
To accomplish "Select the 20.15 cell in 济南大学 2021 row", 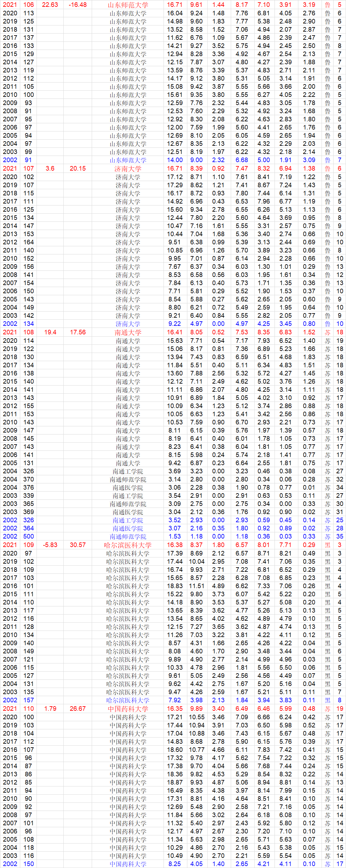I will click(78, 168).
